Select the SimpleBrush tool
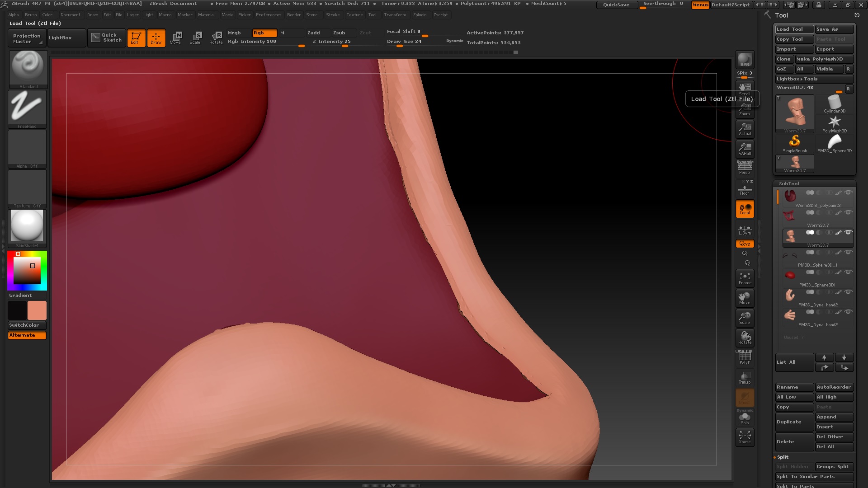Image resolution: width=868 pixels, height=488 pixels. pos(795,144)
